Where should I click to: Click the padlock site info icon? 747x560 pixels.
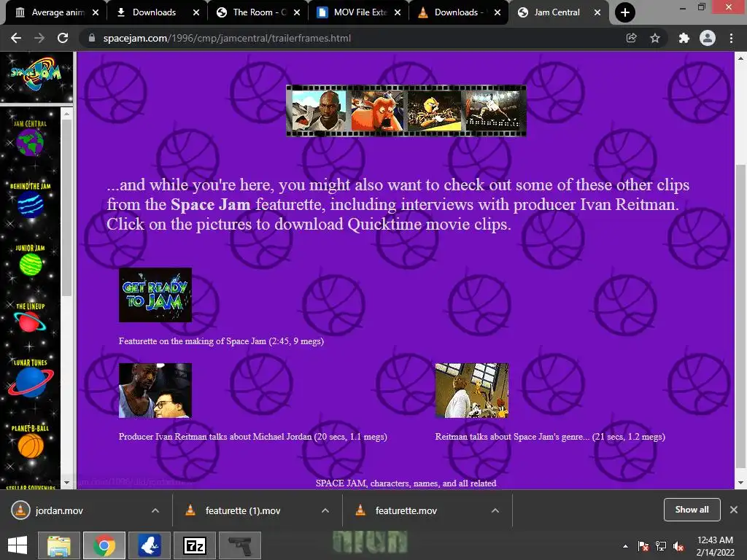coord(92,38)
